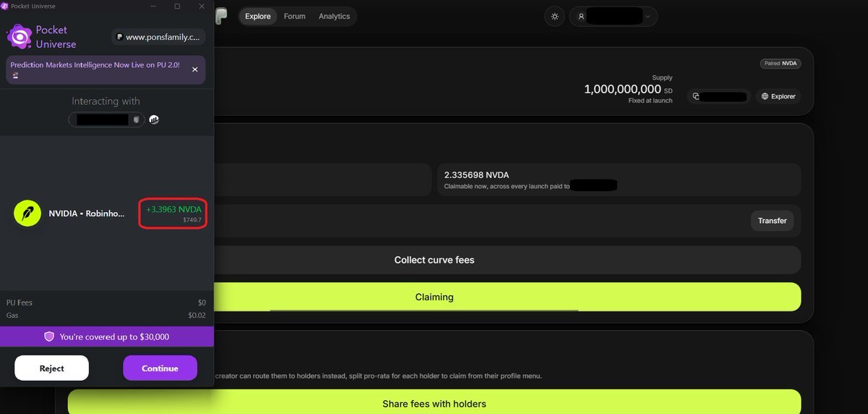Click the Fixed at launch label
868x414 pixels.
click(650, 101)
